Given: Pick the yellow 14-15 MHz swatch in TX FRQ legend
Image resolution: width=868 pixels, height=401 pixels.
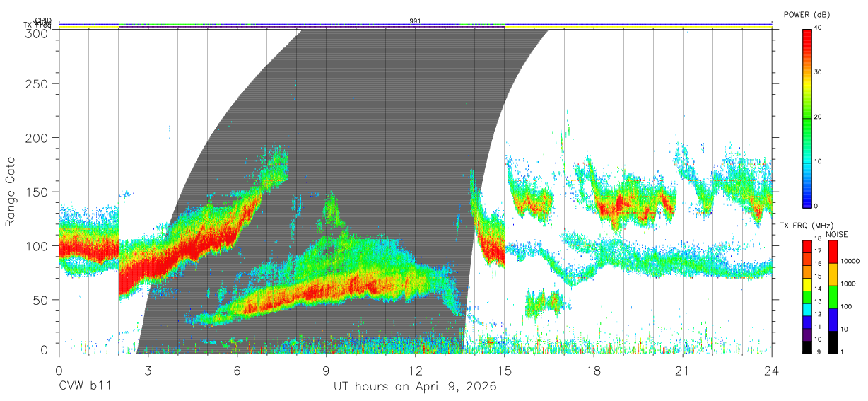Looking at the screenshot, I should click(807, 284).
